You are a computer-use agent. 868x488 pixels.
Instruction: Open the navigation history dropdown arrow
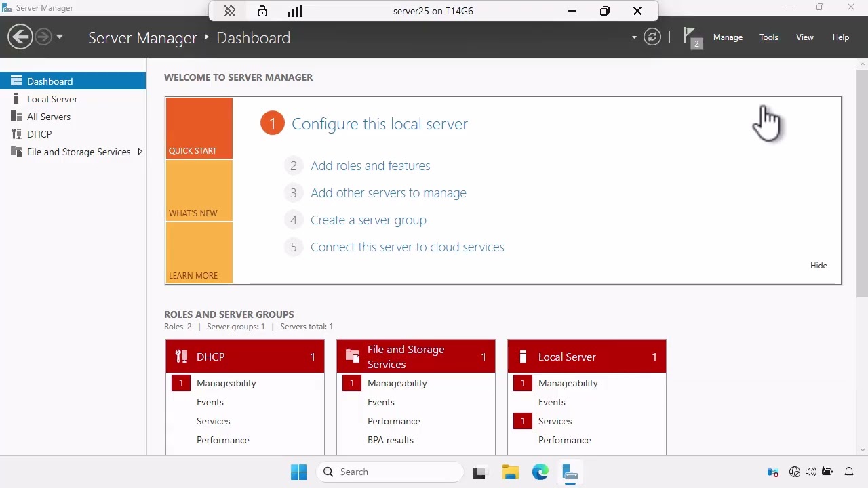coord(60,37)
